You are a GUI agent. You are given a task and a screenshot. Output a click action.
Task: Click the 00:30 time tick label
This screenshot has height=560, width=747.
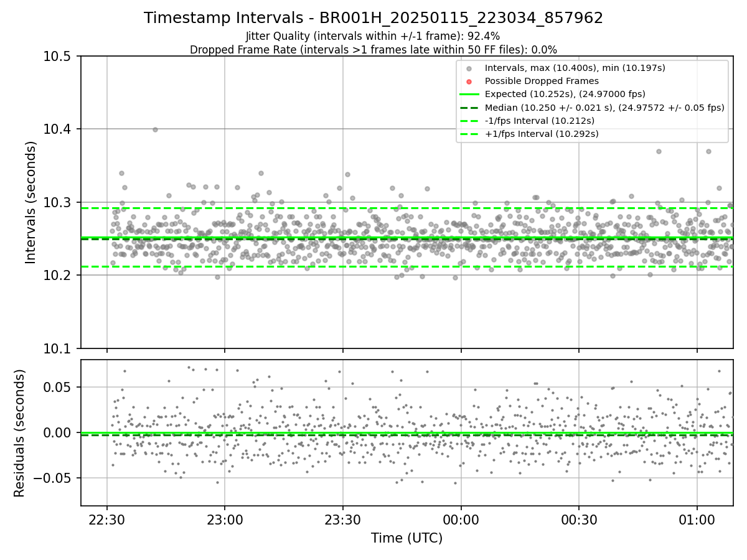pyautogui.click(x=579, y=521)
